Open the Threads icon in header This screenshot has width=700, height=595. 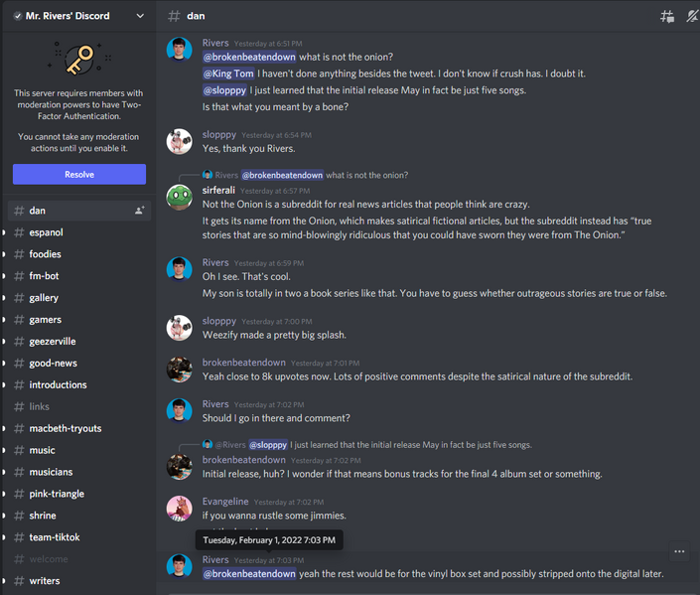point(667,17)
